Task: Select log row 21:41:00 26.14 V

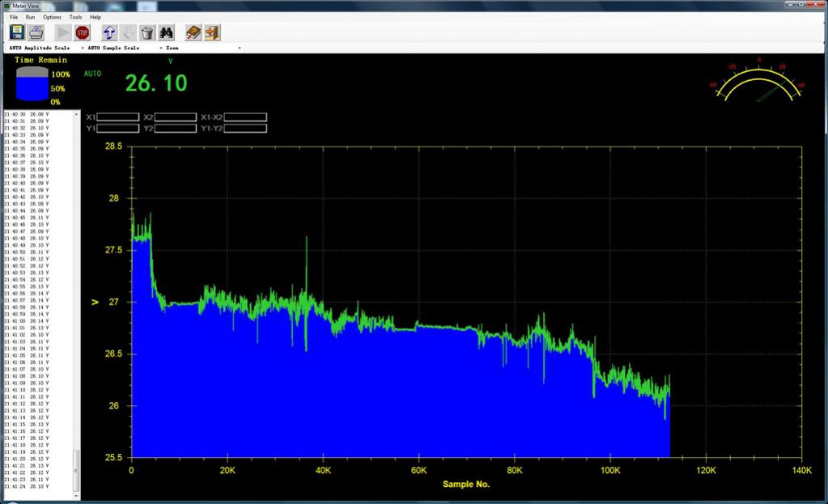Action: 27,321
